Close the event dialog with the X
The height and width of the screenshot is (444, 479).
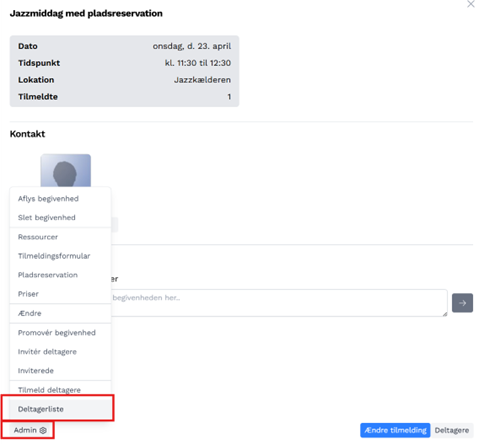(471, 4)
